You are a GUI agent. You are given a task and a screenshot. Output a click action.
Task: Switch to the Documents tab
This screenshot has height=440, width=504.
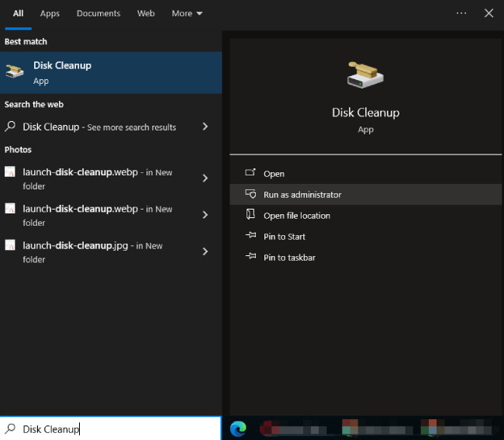coord(98,13)
